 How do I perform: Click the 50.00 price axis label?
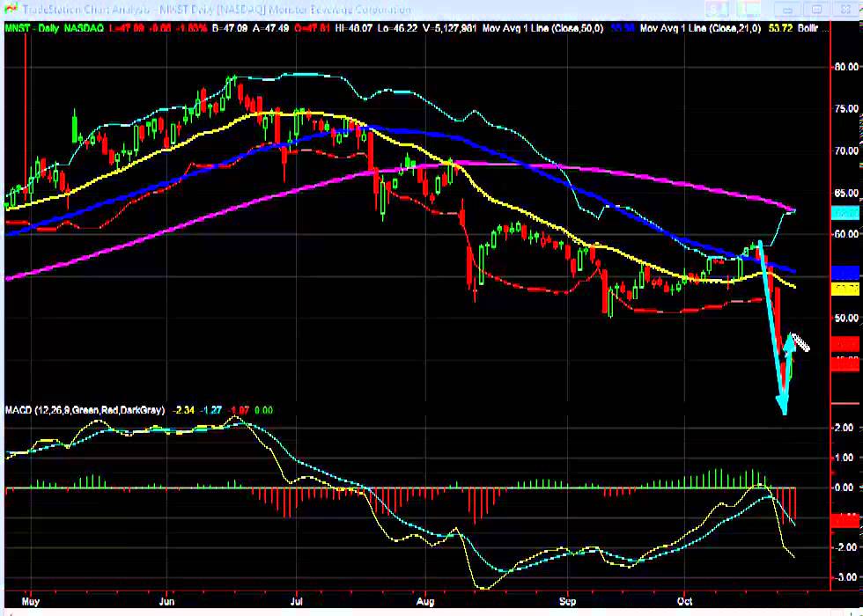tap(846, 318)
